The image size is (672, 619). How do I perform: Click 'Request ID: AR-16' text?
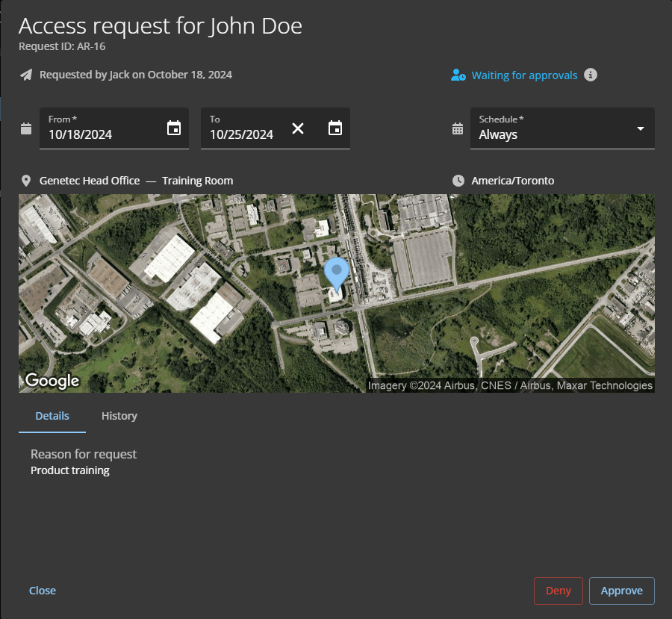coord(62,46)
